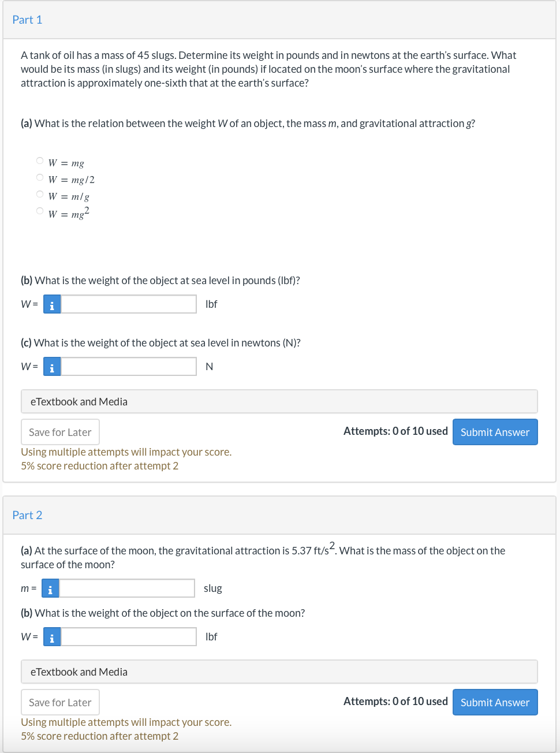Click the moon weight lbf input field
Viewport: 560px width, 753px height.
(x=129, y=637)
